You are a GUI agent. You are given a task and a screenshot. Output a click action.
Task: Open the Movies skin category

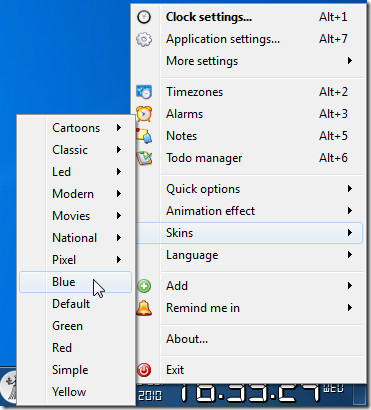pyautogui.click(x=76, y=216)
